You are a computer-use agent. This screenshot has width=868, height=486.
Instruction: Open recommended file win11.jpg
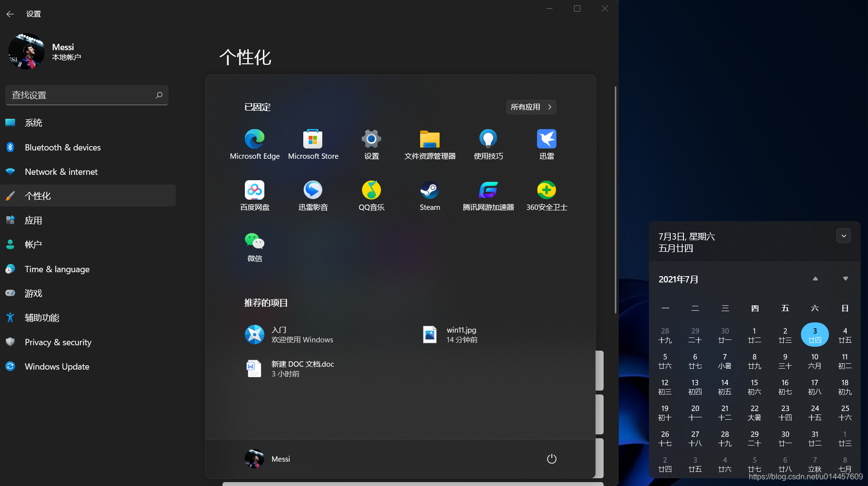coord(450,335)
